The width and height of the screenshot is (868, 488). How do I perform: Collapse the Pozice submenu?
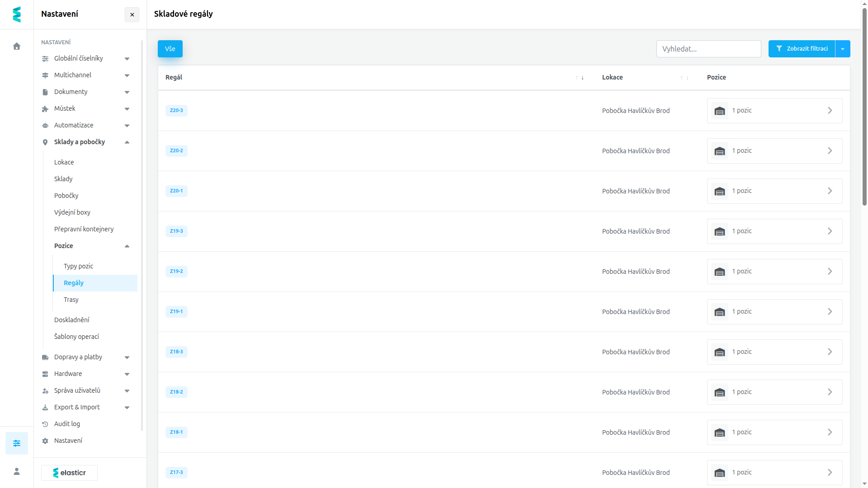click(x=127, y=246)
